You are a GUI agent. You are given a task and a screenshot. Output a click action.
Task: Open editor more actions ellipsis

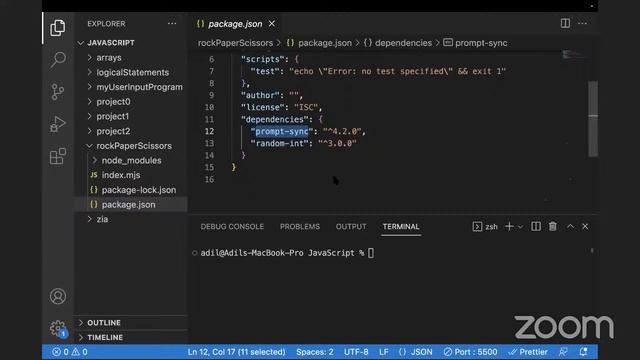582,23
